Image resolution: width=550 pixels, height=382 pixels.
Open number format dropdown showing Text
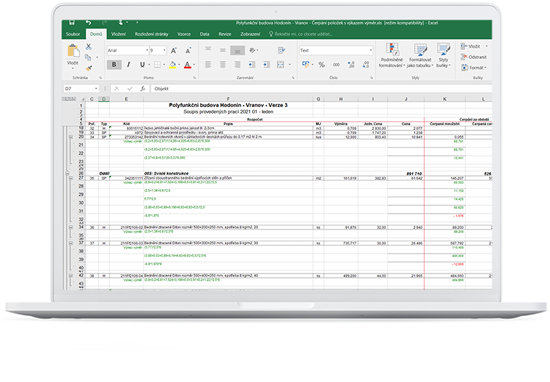click(x=370, y=51)
